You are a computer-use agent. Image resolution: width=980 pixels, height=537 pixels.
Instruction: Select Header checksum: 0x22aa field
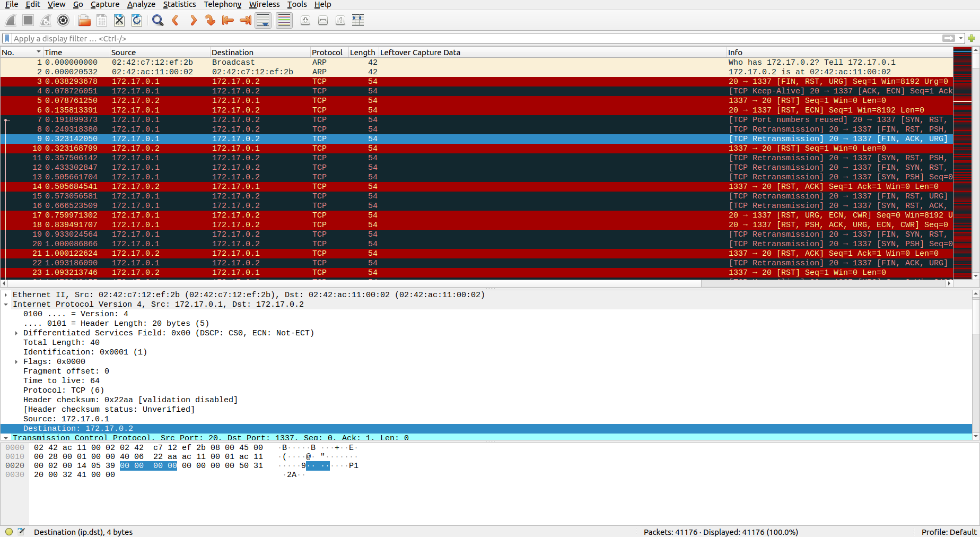(130, 400)
